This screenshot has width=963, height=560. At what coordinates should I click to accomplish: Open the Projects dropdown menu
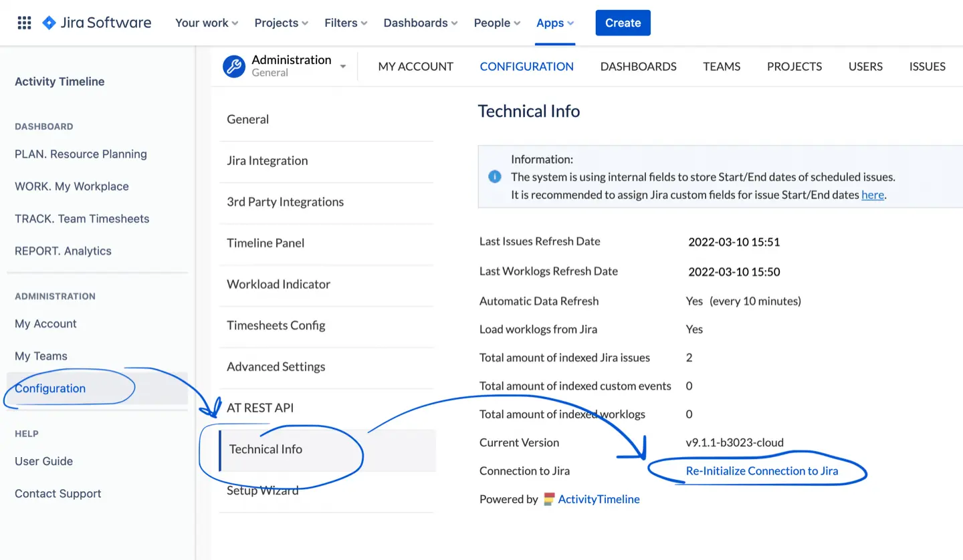coord(281,23)
